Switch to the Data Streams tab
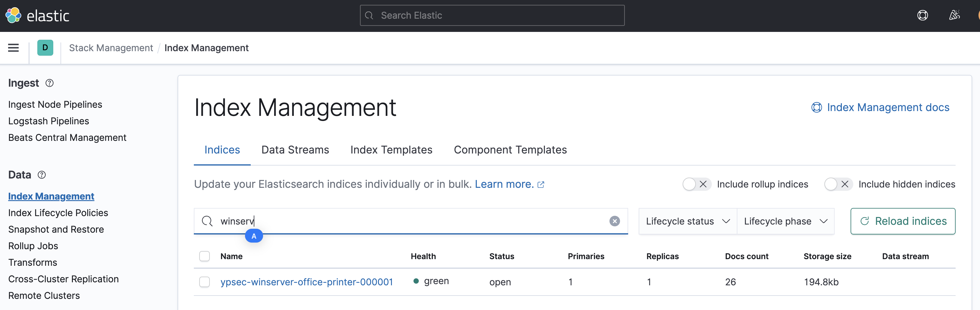 [x=295, y=150]
